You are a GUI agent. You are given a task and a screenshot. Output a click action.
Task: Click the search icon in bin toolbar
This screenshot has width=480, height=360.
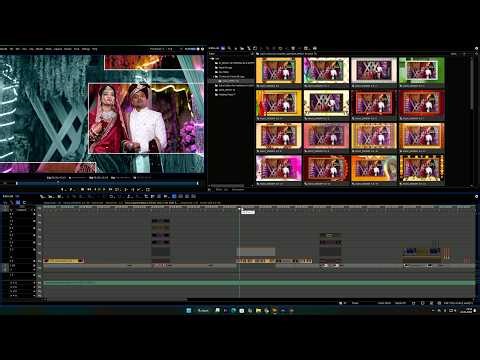[x=229, y=49]
